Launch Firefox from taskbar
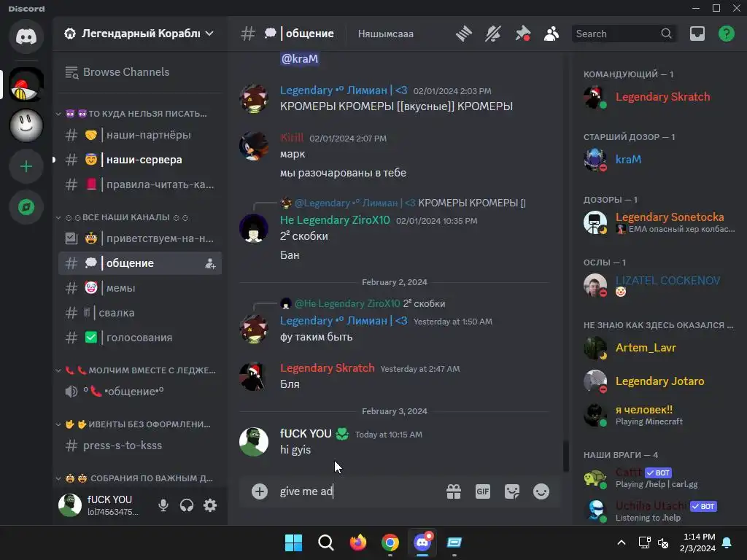 tap(357, 542)
